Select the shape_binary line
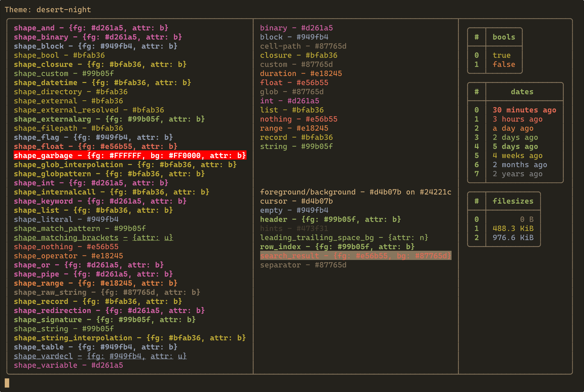 point(98,37)
